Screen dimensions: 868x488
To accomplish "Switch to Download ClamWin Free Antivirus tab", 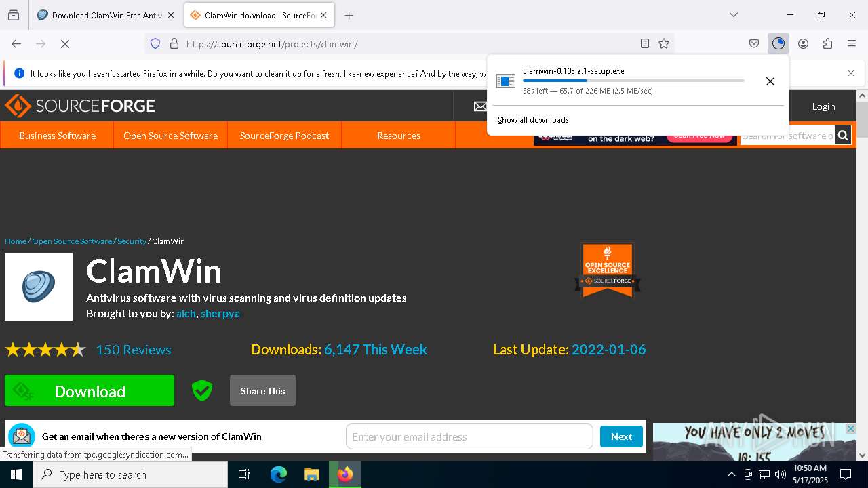I will 100,15.
